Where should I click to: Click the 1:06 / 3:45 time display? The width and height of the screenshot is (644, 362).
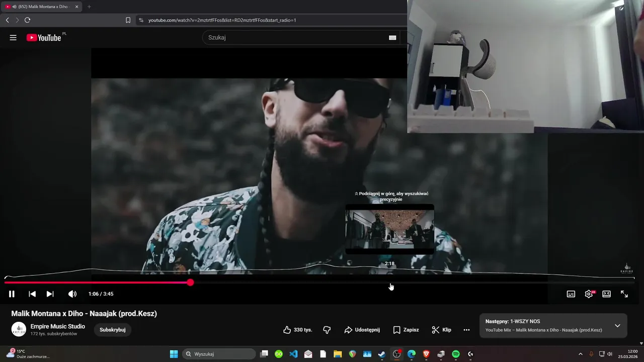point(101,294)
